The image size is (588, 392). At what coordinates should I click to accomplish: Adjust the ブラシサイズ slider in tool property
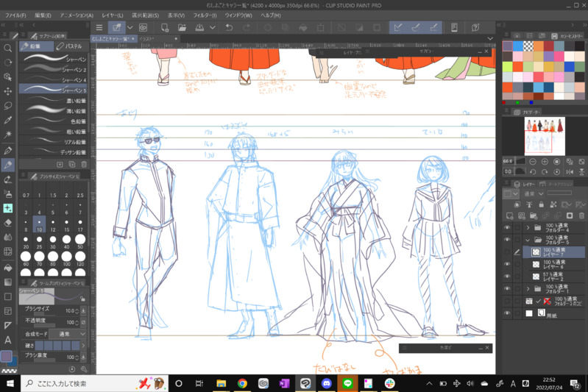click(x=44, y=314)
